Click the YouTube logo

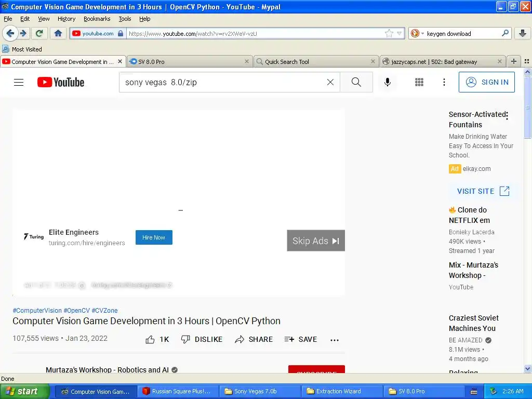[61, 82]
